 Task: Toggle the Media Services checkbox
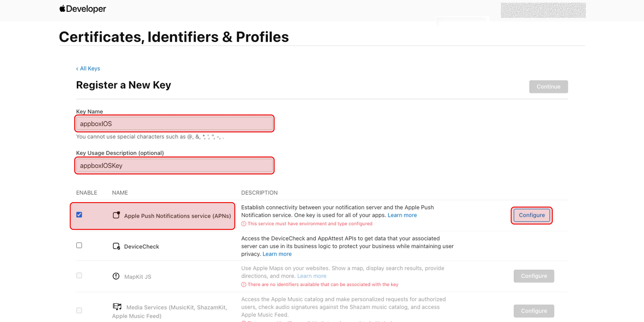(x=79, y=310)
